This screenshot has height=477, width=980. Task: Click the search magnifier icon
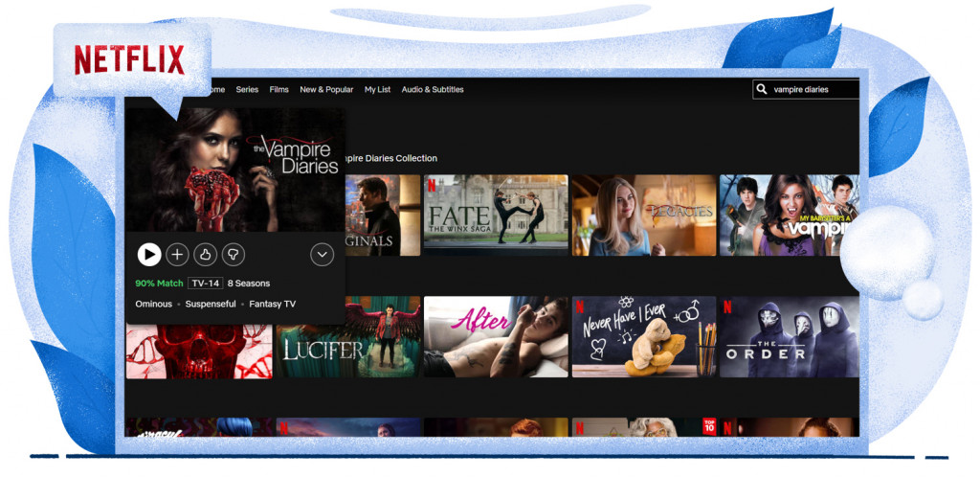761,89
